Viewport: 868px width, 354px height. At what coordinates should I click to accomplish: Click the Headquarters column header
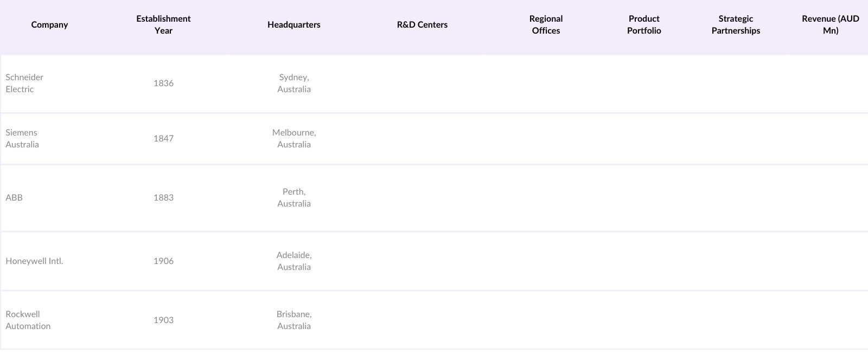click(293, 24)
